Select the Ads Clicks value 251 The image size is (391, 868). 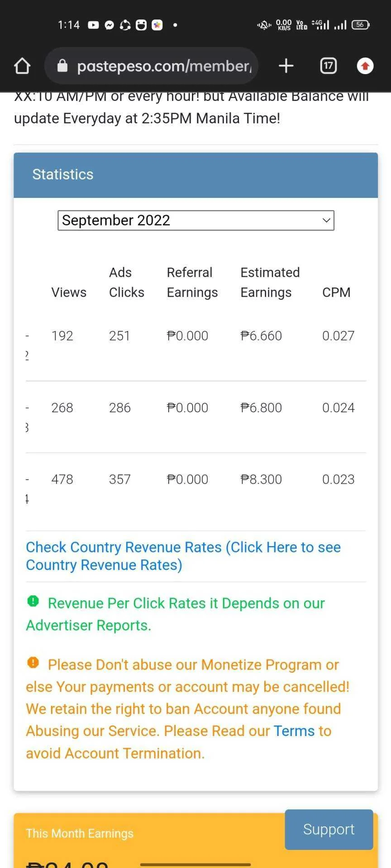point(119,336)
